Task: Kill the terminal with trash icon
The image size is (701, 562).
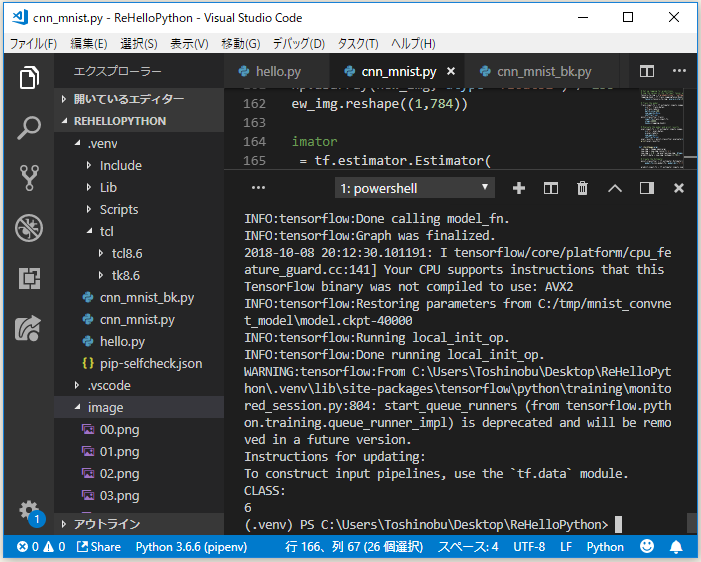Action: [582, 188]
